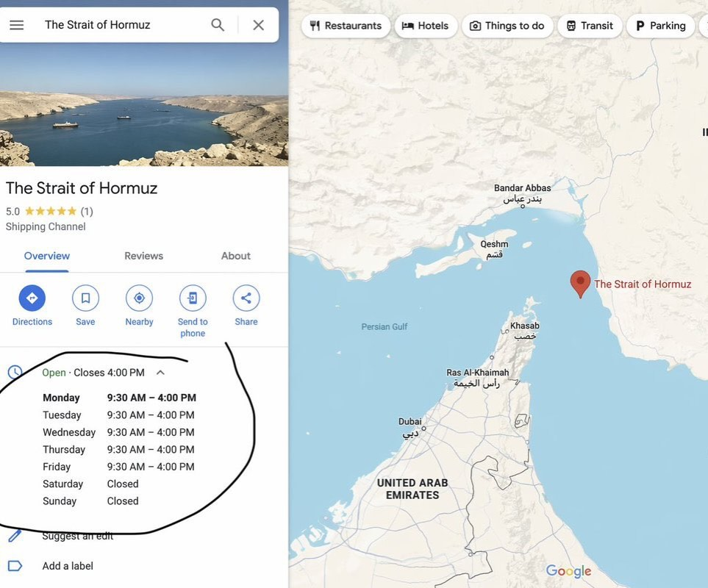Select the Friday hours row
The width and height of the screenshot is (708, 588).
pyautogui.click(x=119, y=467)
